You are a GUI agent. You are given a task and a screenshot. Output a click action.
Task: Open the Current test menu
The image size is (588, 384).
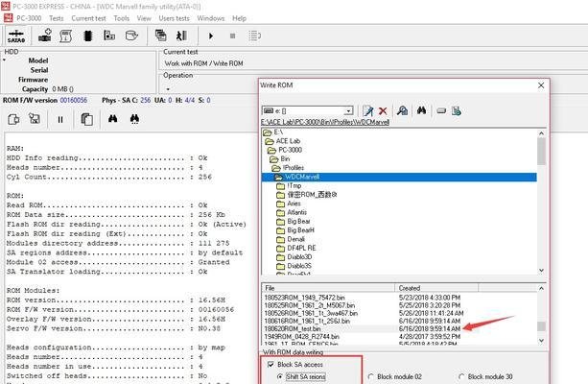click(x=88, y=18)
